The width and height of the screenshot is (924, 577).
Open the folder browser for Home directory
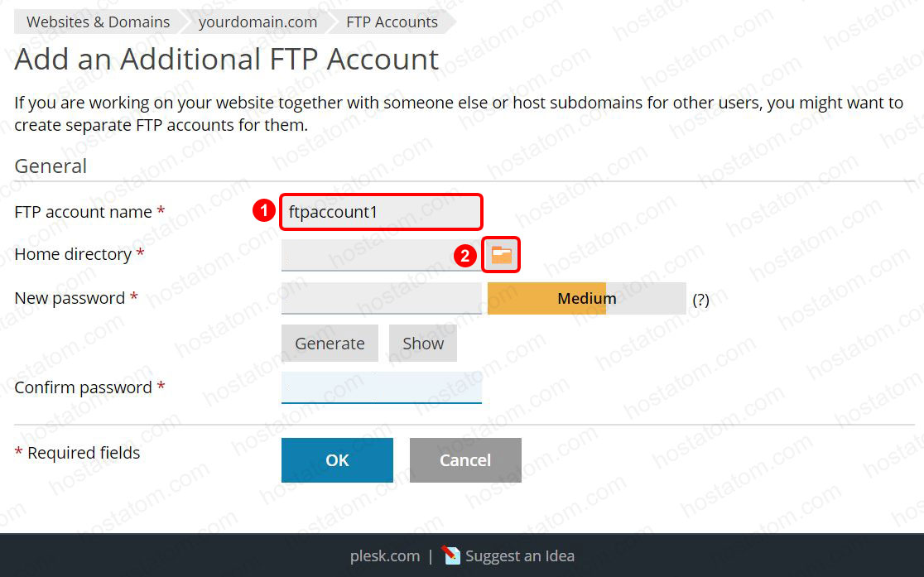click(x=501, y=255)
